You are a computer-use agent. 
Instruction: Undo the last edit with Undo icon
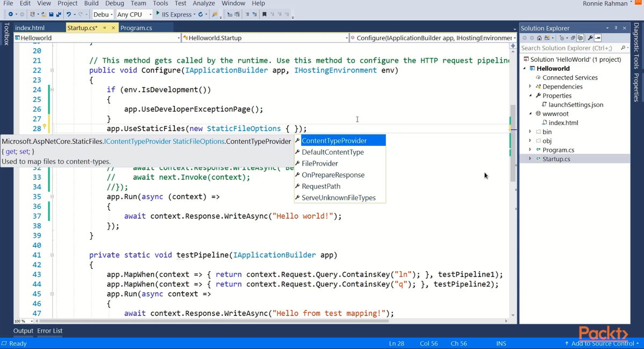tap(69, 14)
